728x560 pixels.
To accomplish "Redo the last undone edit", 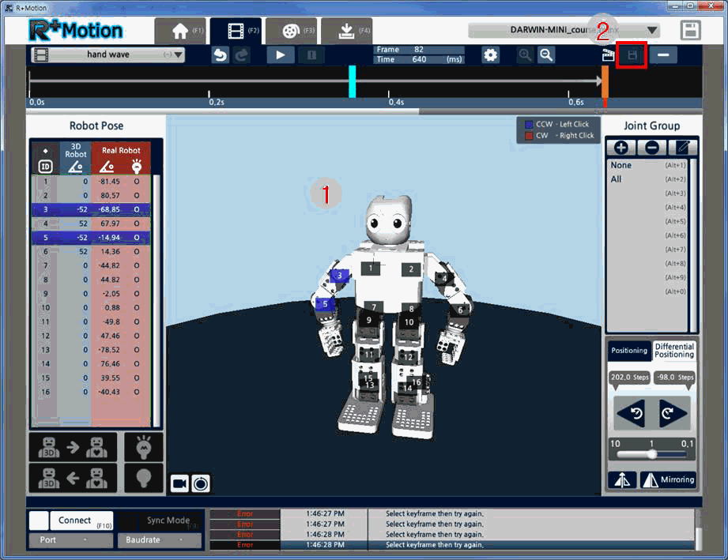I will click(x=241, y=55).
